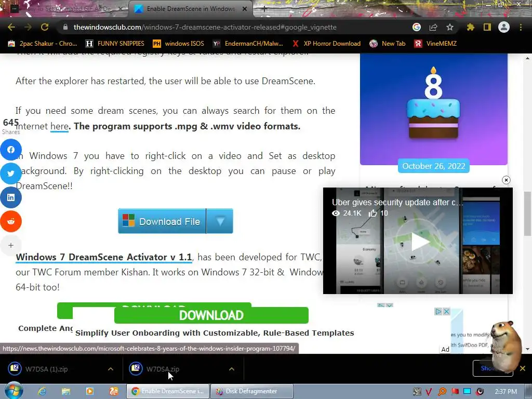Open Windows Explorer folder on taskbar
The height and width of the screenshot is (399, 532).
click(x=66, y=391)
